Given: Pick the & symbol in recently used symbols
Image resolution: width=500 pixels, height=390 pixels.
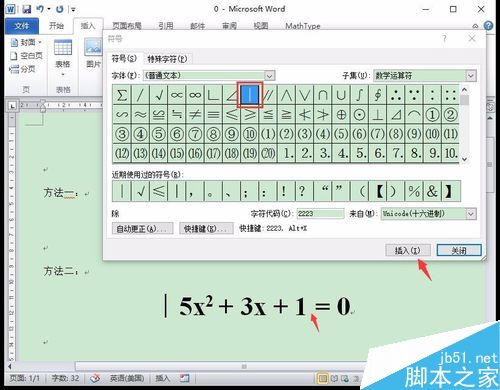Looking at the screenshot, I should pyautogui.click(x=432, y=191).
